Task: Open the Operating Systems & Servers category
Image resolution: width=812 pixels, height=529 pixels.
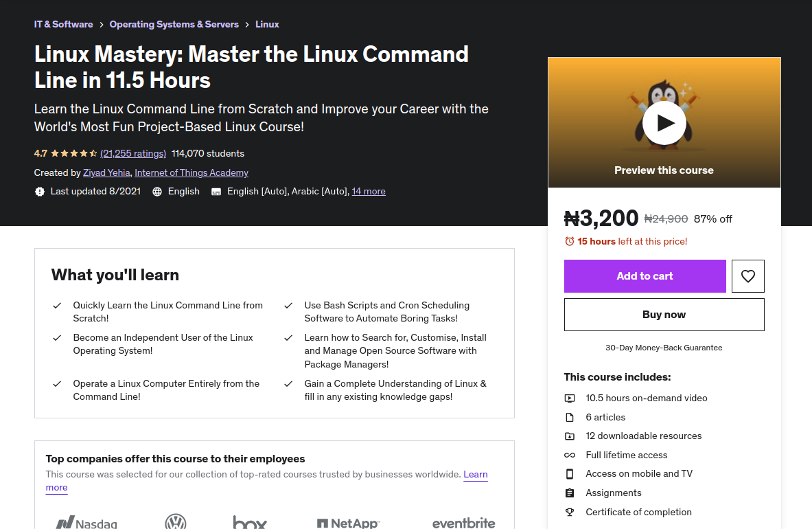Action: 174,24
